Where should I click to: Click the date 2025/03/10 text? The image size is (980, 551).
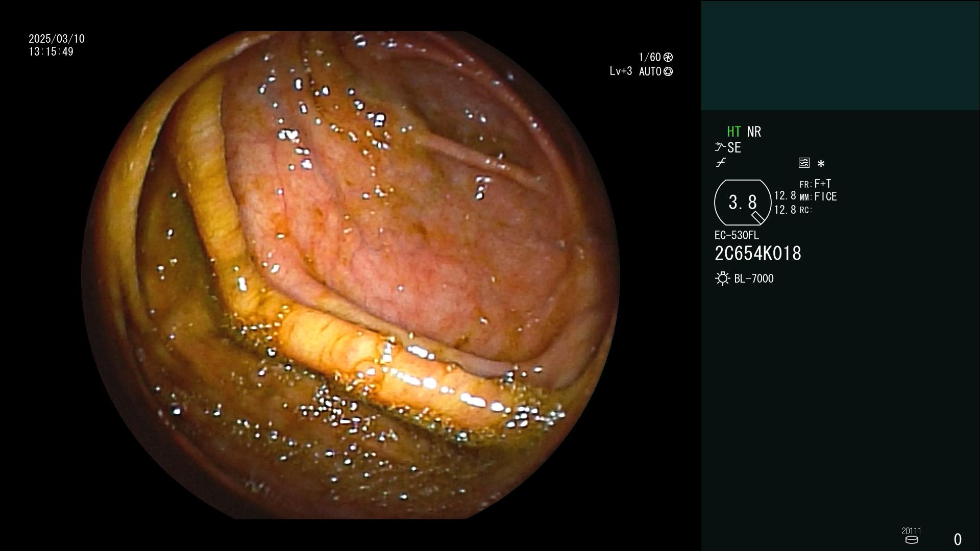pos(57,39)
